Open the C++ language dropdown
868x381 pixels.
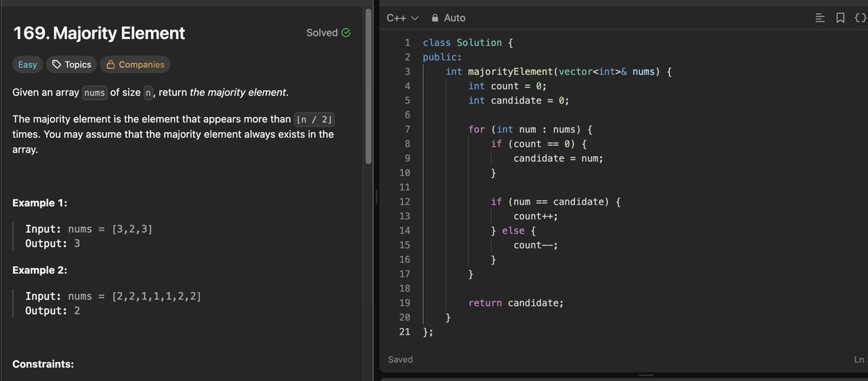point(403,17)
